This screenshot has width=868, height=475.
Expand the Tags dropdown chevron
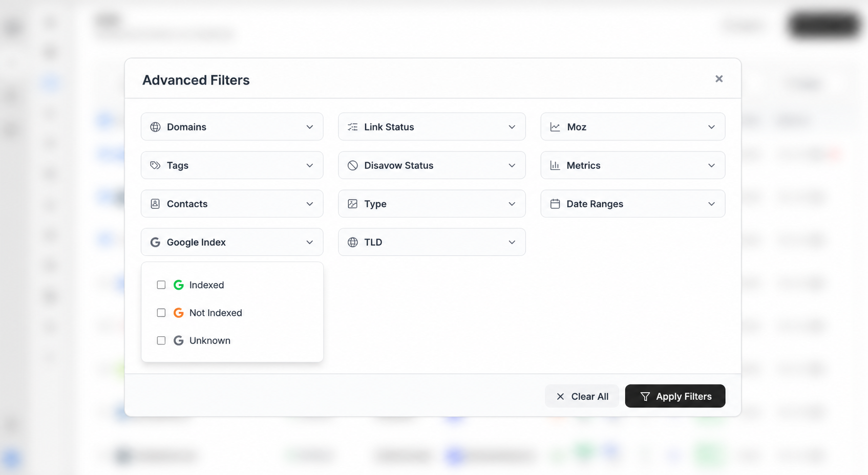pyautogui.click(x=310, y=165)
